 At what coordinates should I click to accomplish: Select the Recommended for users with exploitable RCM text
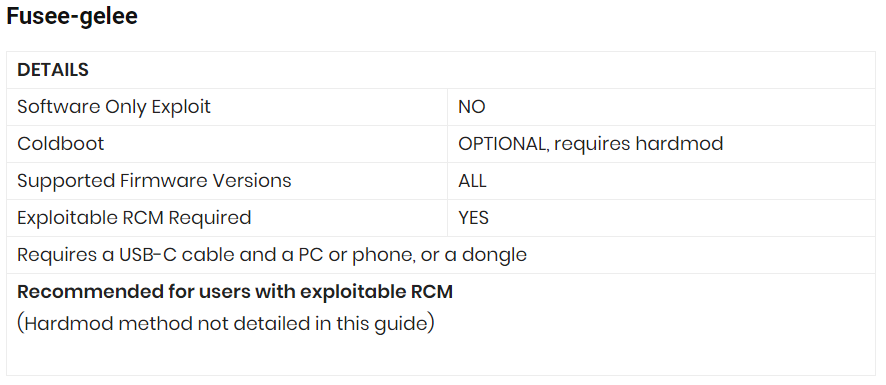coord(235,292)
